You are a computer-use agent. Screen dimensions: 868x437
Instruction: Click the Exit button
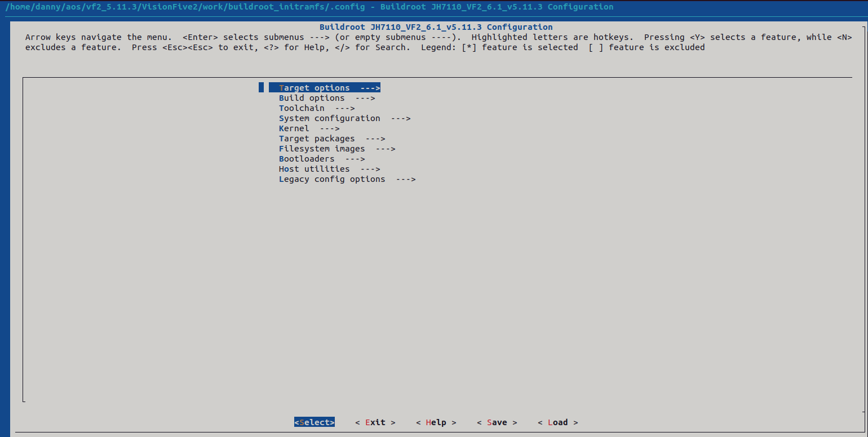click(375, 422)
